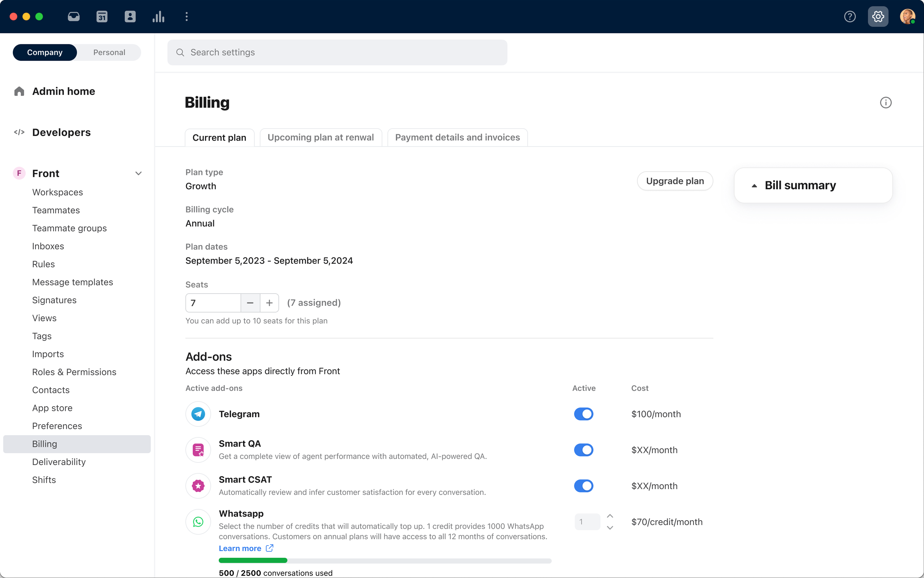Open Teammates in the sidebar

click(x=56, y=210)
